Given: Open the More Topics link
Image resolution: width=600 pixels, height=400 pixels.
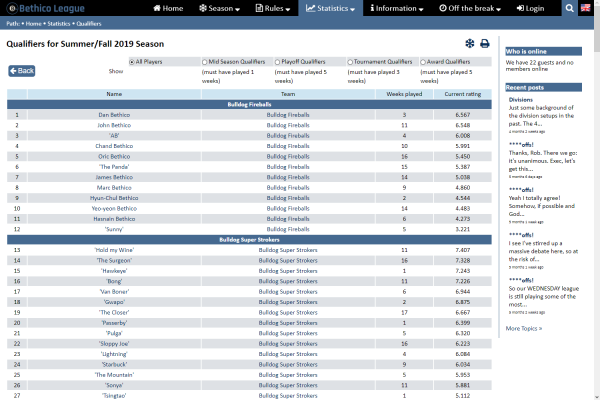Looking at the screenshot, I should click(524, 328).
